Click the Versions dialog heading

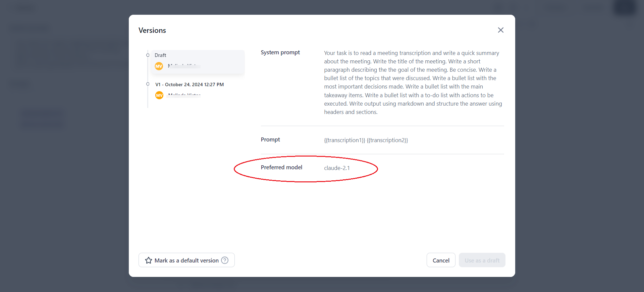[x=152, y=31]
